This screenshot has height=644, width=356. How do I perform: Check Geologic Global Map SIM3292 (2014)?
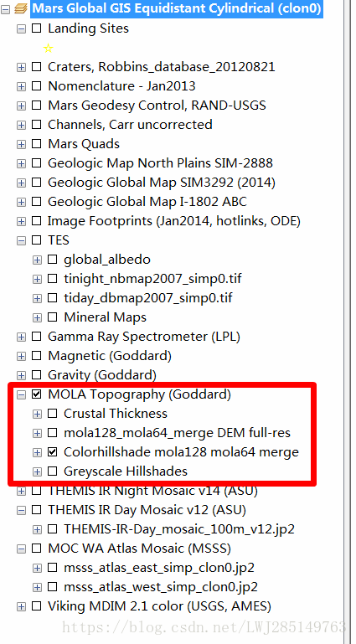pyautogui.click(x=37, y=183)
